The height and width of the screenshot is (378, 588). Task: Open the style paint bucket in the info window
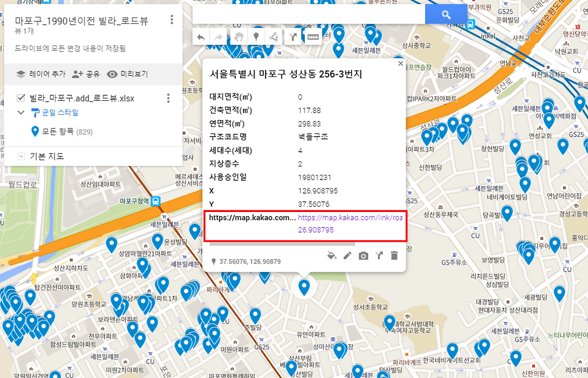click(332, 256)
